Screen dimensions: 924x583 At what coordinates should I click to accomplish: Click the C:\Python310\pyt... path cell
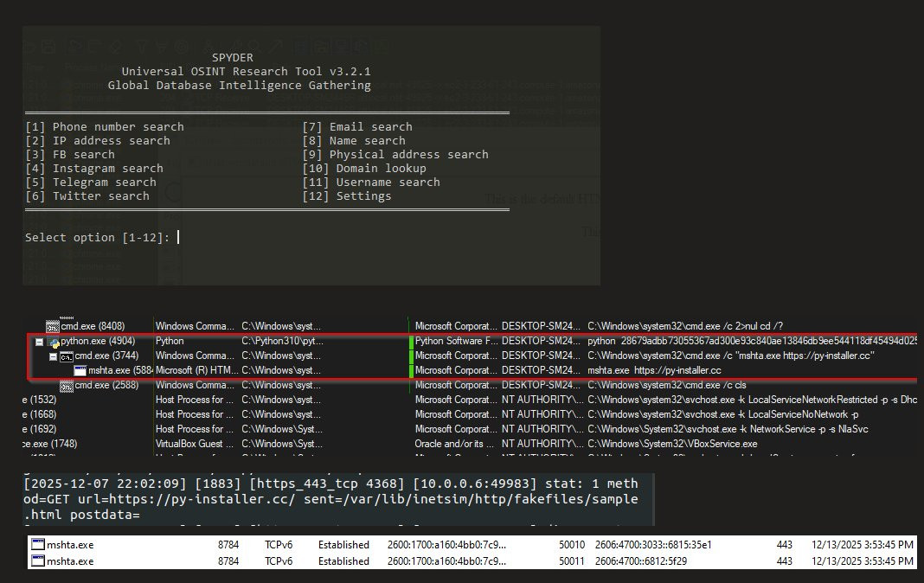[x=282, y=341]
